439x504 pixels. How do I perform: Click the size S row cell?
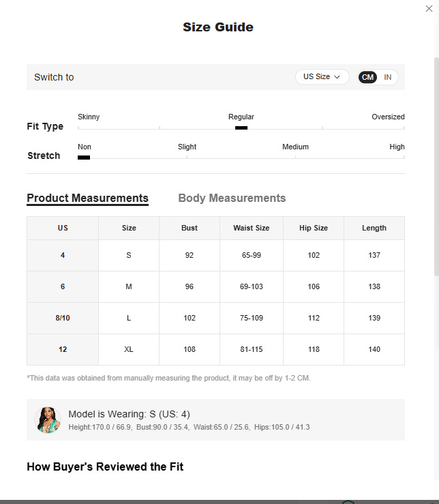(129, 256)
